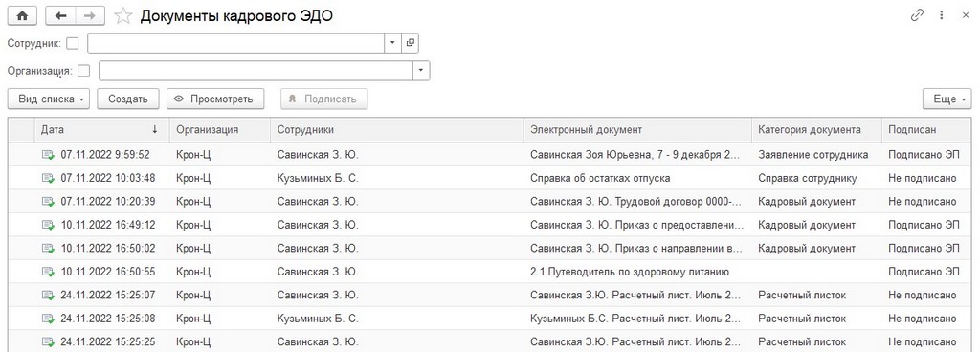The width and height of the screenshot is (980, 352).
Task: Sort by Организация column header
Action: pos(220,130)
